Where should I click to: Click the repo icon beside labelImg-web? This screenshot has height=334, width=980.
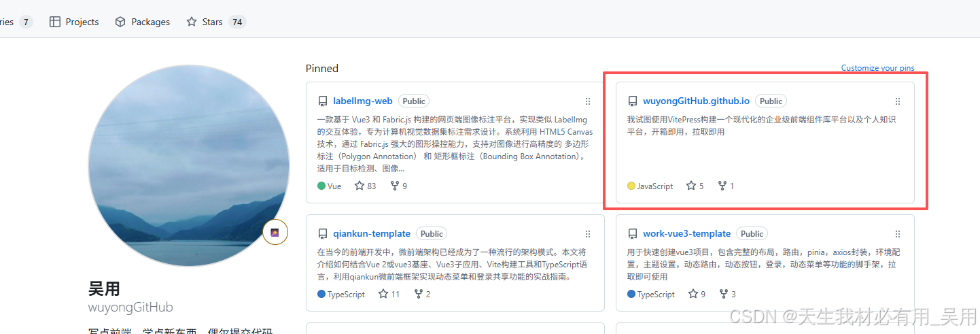(x=323, y=101)
